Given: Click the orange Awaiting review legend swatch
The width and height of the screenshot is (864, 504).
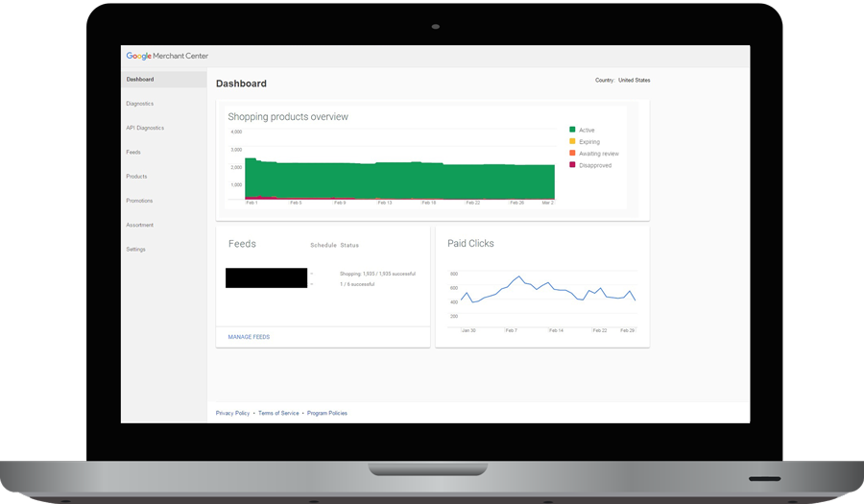Looking at the screenshot, I should 572,154.
